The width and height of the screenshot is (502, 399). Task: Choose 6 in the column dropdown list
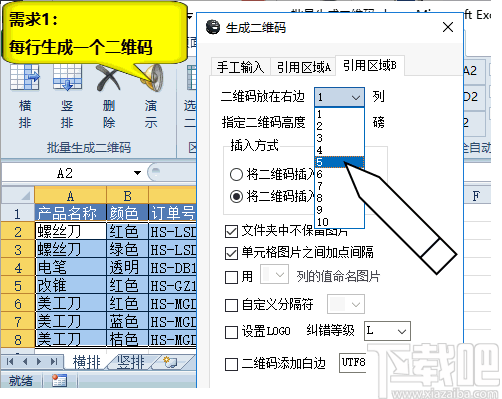(339, 174)
